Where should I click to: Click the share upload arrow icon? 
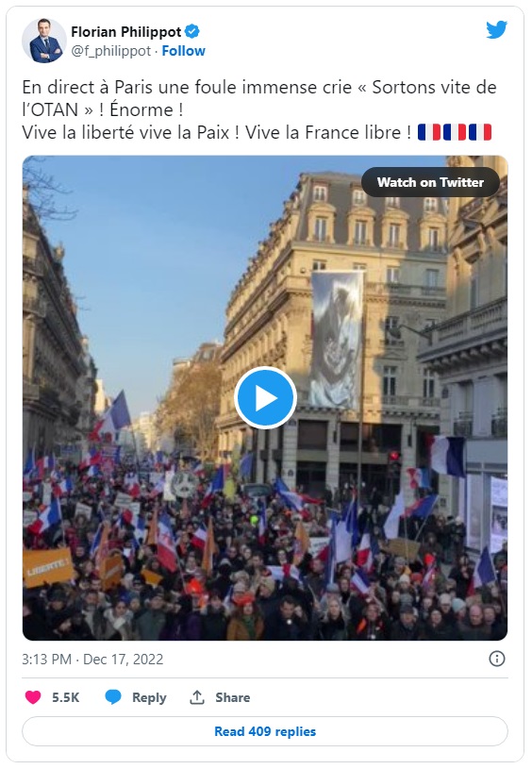[197, 697]
